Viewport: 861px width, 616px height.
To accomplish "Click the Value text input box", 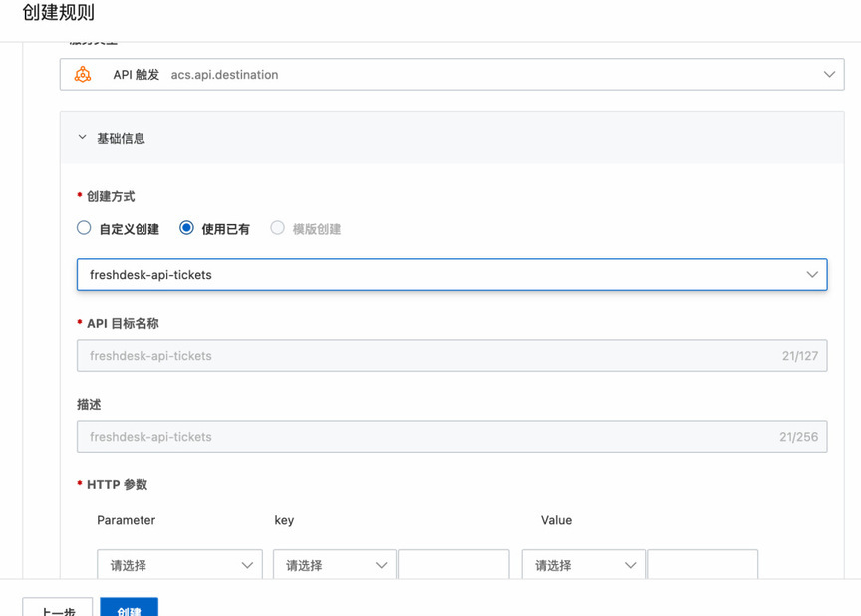I will point(703,564).
